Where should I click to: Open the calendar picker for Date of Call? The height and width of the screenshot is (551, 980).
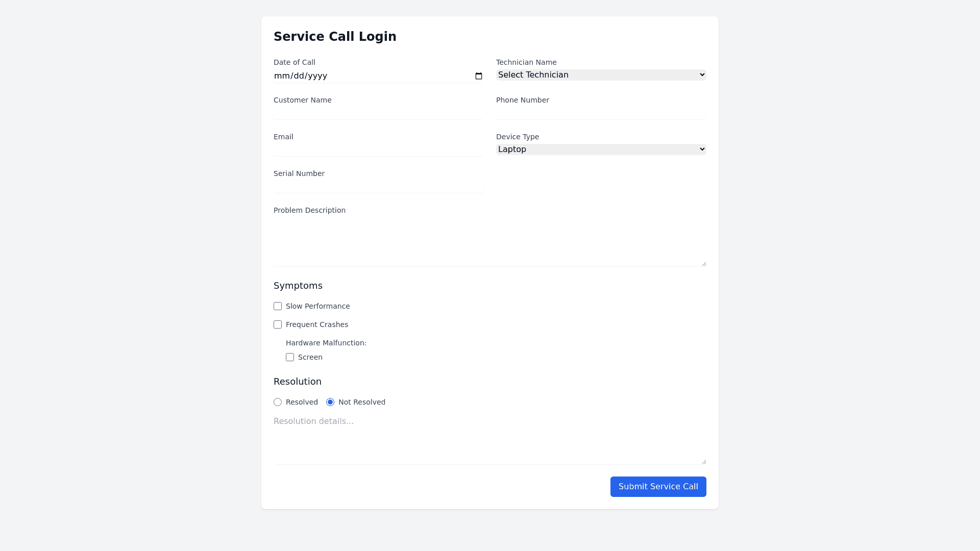(x=479, y=76)
